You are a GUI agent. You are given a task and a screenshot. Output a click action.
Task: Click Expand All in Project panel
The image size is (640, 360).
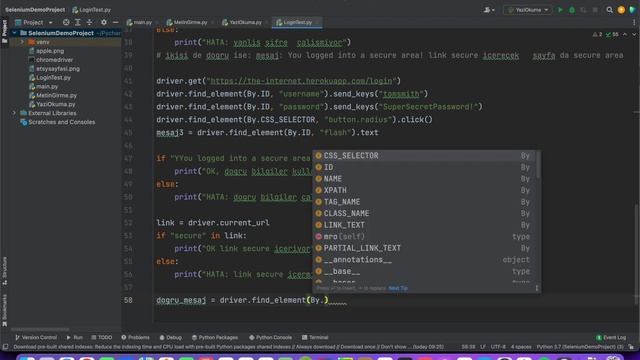click(78, 22)
